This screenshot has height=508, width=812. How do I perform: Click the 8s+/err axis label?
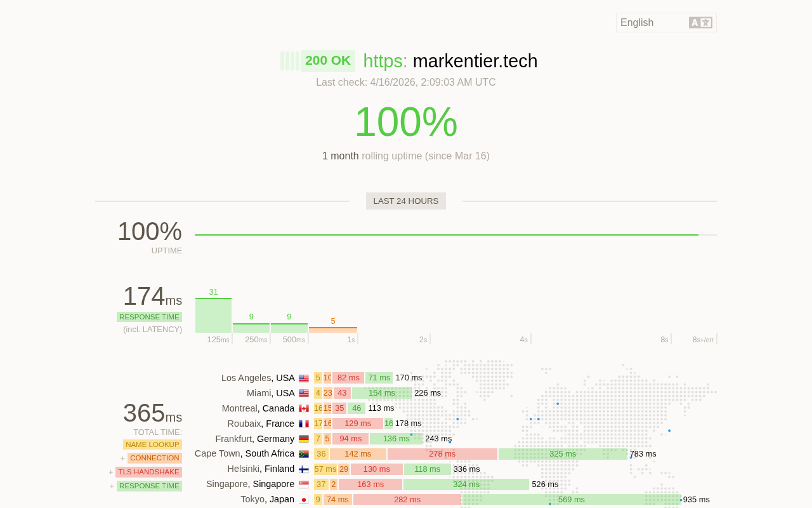(703, 340)
